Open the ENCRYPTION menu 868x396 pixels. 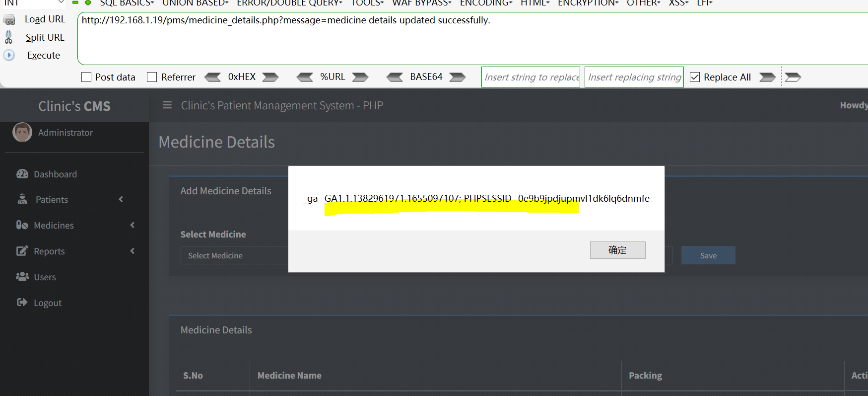coord(588,3)
